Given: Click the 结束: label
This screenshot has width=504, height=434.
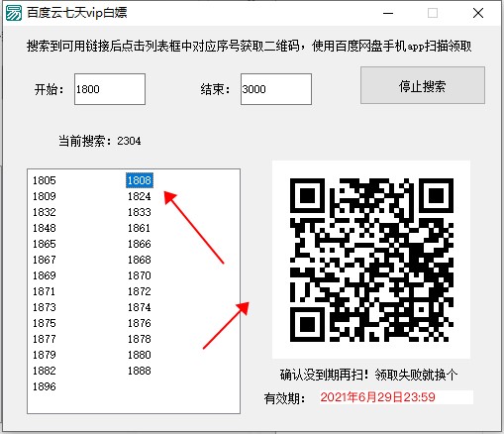Looking at the screenshot, I should [x=215, y=89].
